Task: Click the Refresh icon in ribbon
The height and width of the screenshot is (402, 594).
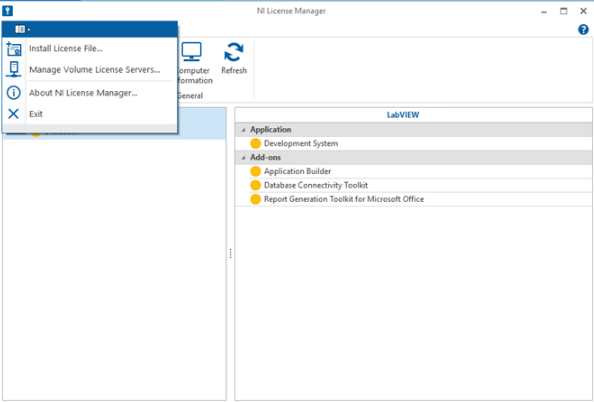Action: pyautogui.click(x=234, y=52)
